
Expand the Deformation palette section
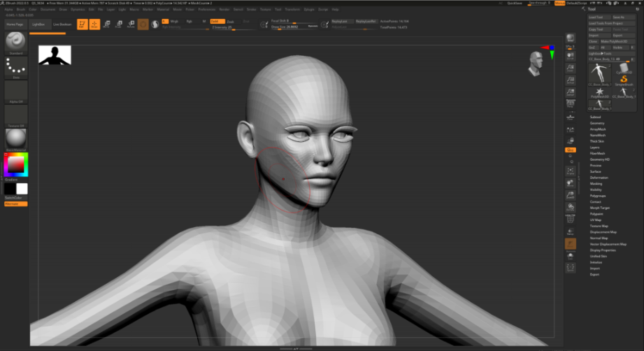click(x=599, y=178)
